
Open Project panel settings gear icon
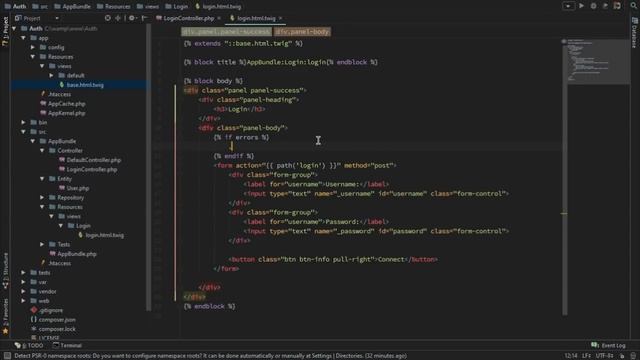[132, 18]
